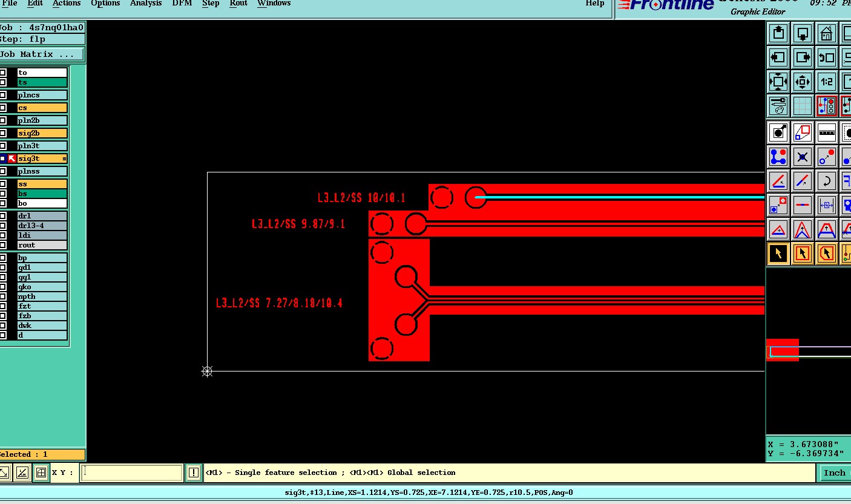The image size is (851, 504).
Task: Pan the view right with the right-arrow icon
Action: 803,57
